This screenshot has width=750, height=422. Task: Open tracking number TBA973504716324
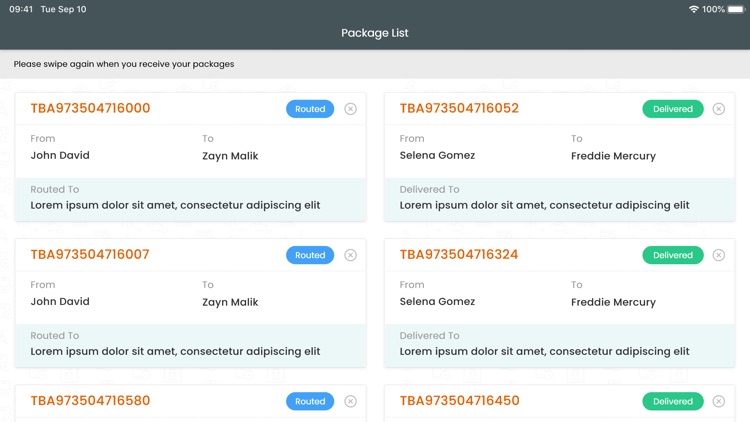click(459, 255)
